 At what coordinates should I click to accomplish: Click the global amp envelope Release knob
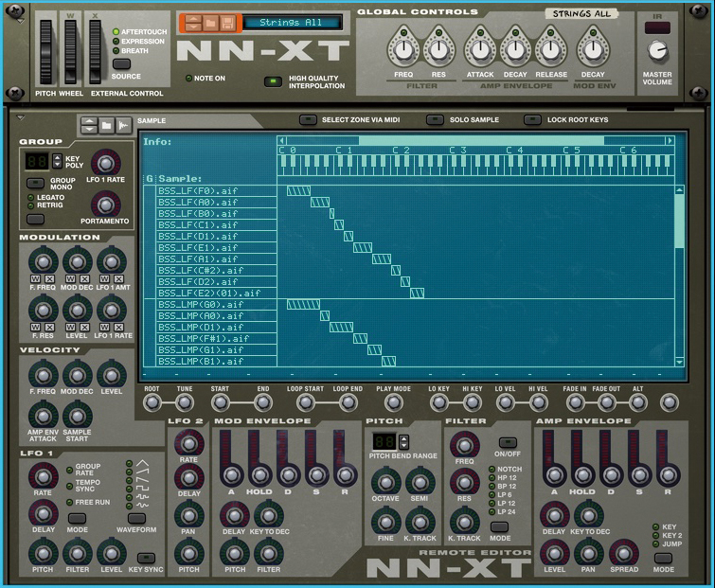(x=551, y=49)
